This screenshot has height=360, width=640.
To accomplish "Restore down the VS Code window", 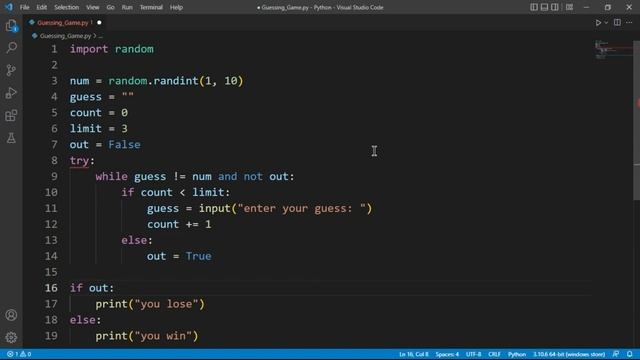I will pyautogui.click(x=608, y=7).
